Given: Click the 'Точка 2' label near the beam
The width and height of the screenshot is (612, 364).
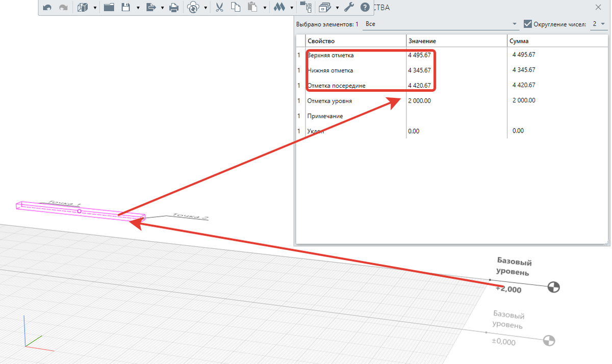Looking at the screenshot, I should [191, 217].
